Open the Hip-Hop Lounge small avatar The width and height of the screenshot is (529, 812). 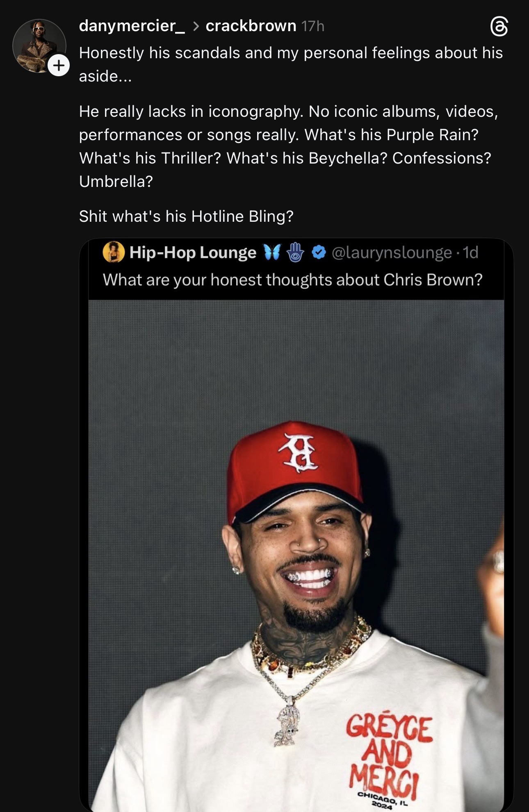click(x=114, y=252)
